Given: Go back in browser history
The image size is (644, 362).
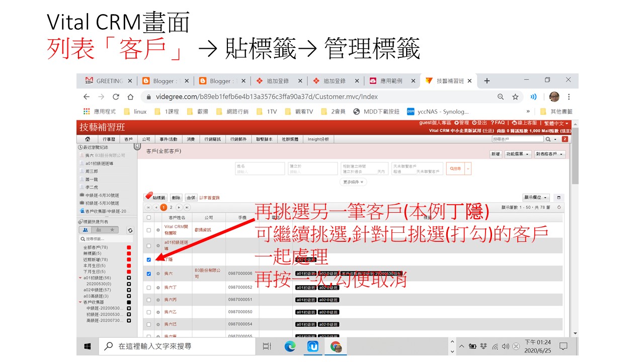Looking at the screenshot, I should pos(87,97).
